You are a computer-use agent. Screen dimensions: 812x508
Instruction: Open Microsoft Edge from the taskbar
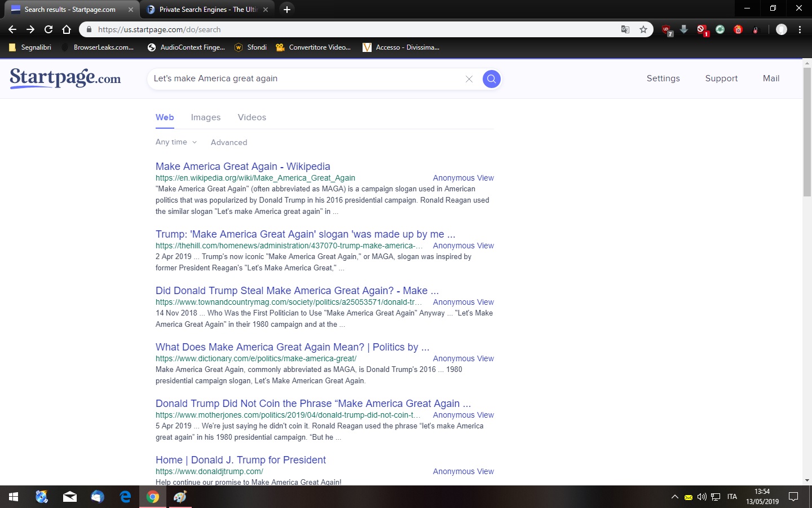click(125, 497)
